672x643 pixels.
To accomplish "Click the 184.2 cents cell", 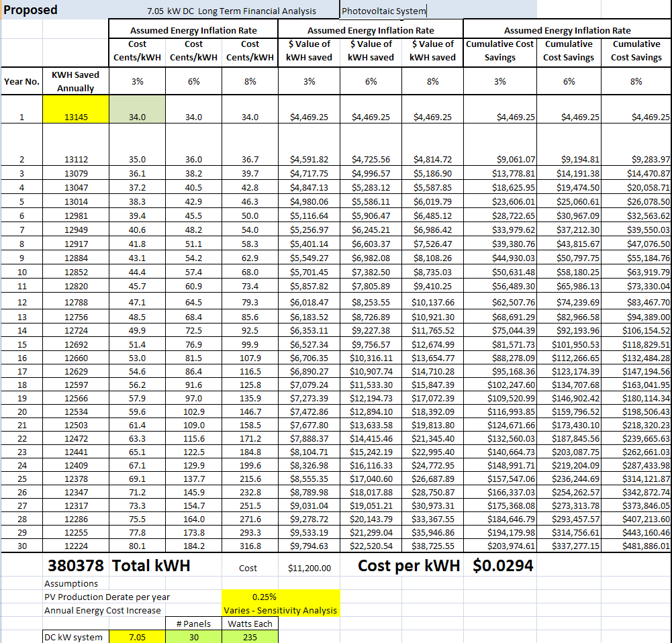I will tap(194, 546).
